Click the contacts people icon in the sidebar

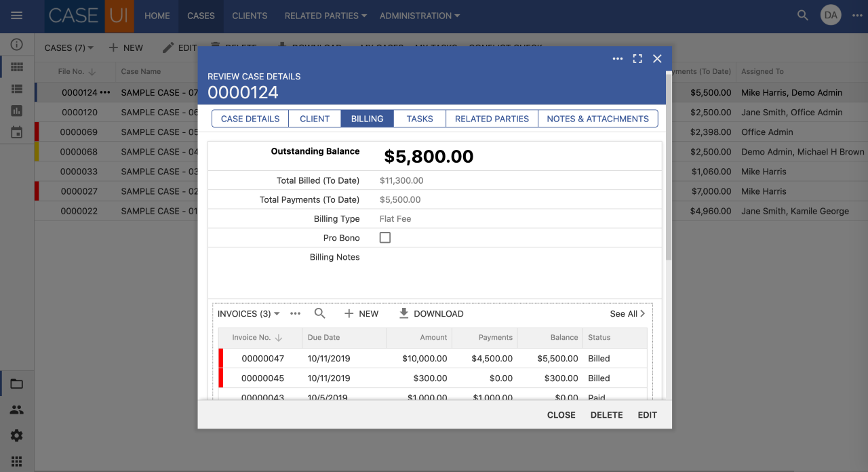(x=17, y=408)
